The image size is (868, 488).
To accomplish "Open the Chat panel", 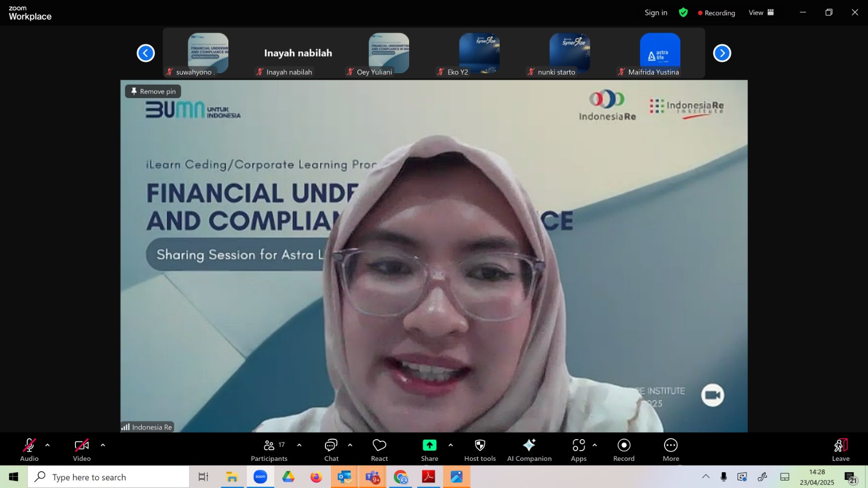I will point(331,450).
